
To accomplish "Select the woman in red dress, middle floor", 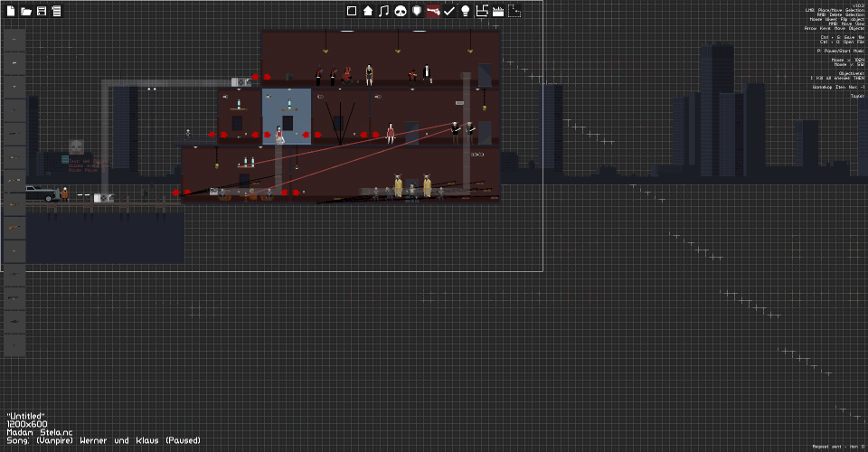I will point(391,133).
